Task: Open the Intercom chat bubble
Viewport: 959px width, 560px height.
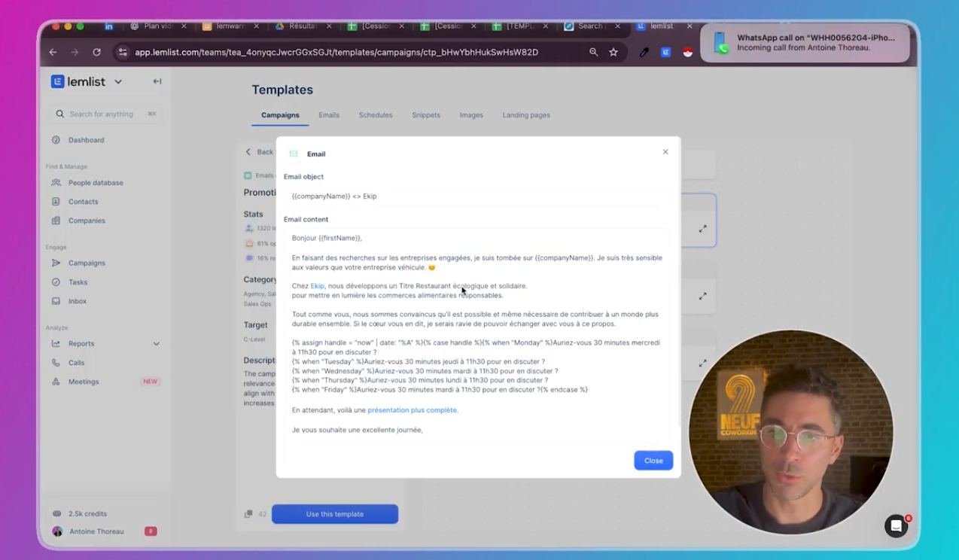Action: (x=896, y=526)
